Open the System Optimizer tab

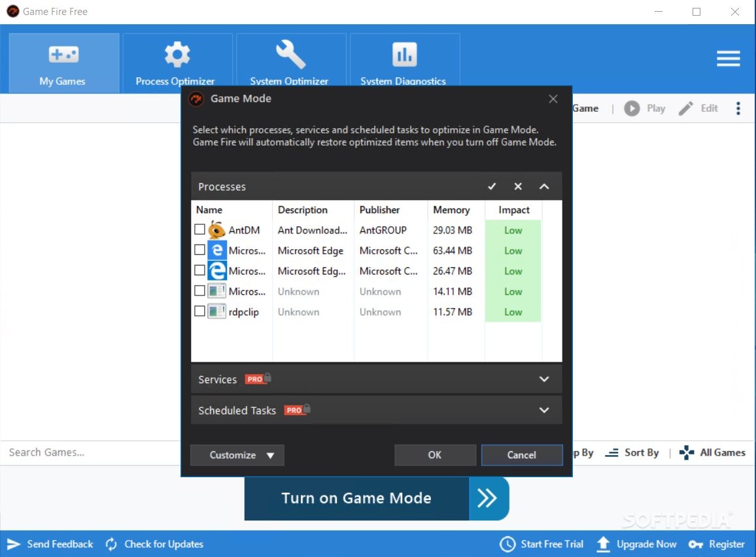(291, 63)
